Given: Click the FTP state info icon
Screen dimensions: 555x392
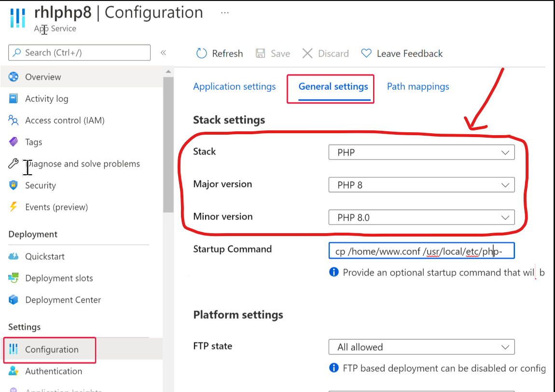Looking at the screenshot, I should (334, 368).
